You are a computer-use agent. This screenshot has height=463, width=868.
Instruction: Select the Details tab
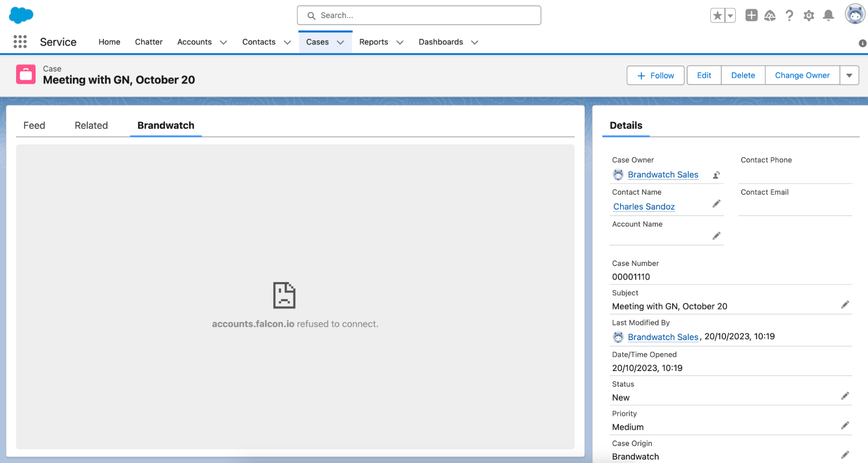[626, 125]
